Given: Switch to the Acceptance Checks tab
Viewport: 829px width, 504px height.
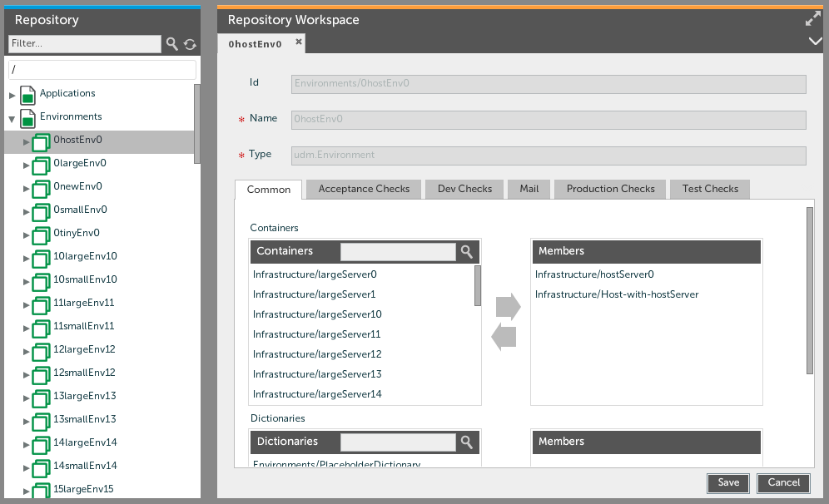Looking at the screenshot, I should [x=364, y=189].
